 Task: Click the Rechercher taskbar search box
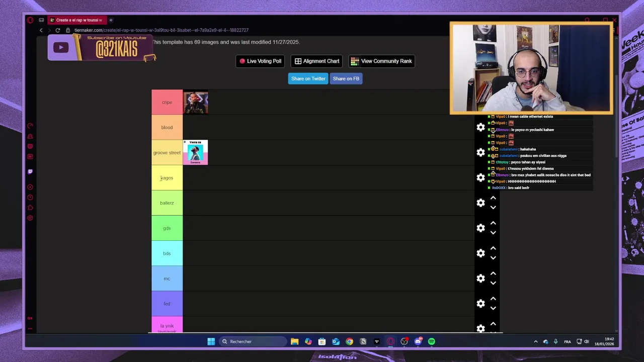(253, 341)
